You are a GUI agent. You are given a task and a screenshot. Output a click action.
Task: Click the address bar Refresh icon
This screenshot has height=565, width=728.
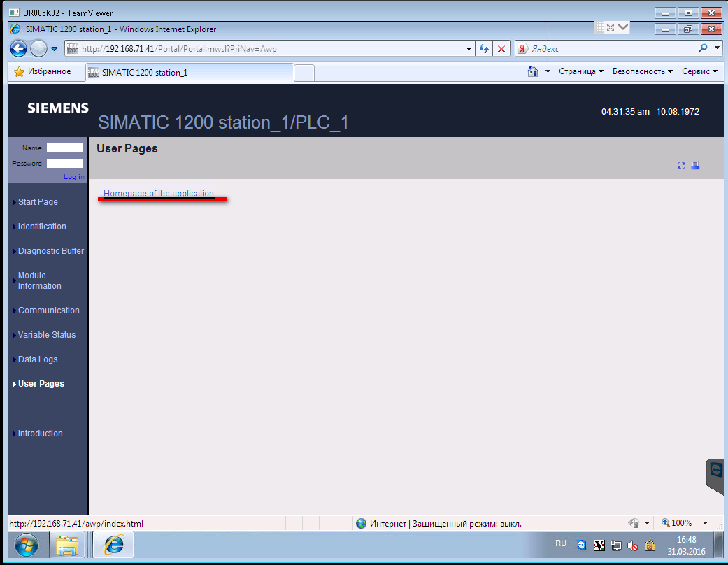(484, 49)
